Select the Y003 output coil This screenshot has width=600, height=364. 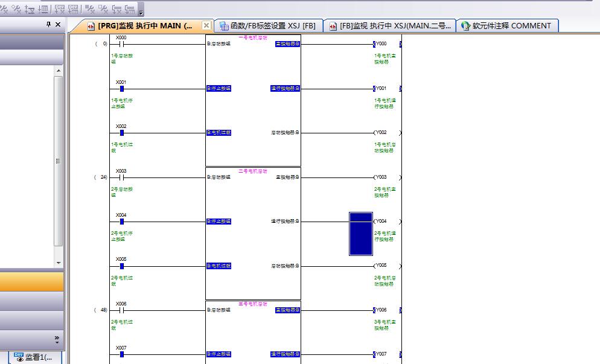pyautogui.click(x=381, y=177)
